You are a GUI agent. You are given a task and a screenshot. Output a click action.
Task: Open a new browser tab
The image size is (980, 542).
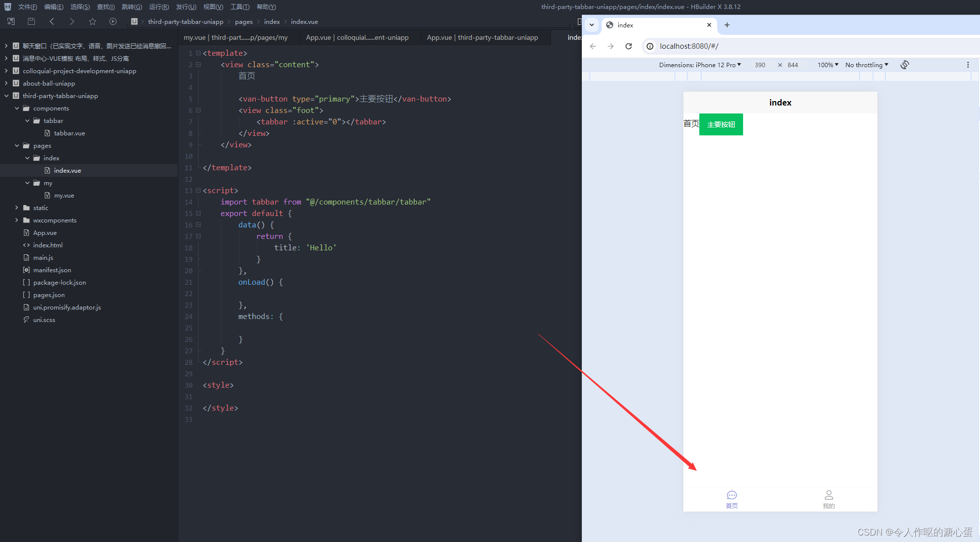tap(727, 25)
